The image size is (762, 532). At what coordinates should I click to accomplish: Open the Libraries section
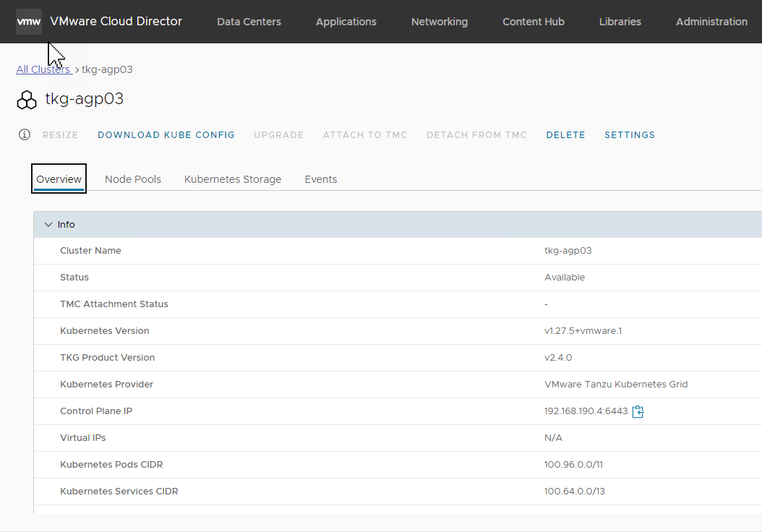click(620, 22)
